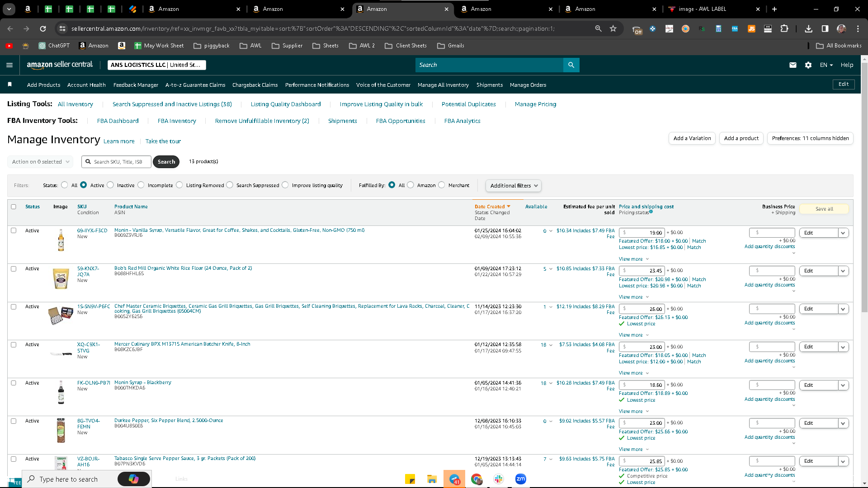Viewport: 868px width, 488px height.
Task: Set Fulfilled By to Merchant radio
Action: tap(442, 185)
